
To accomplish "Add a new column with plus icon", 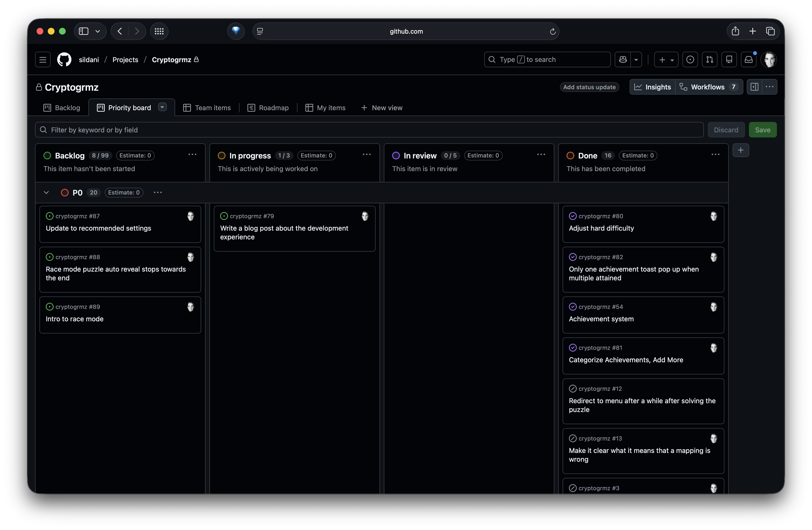I will pyautogui.click(x=741, y=150).
